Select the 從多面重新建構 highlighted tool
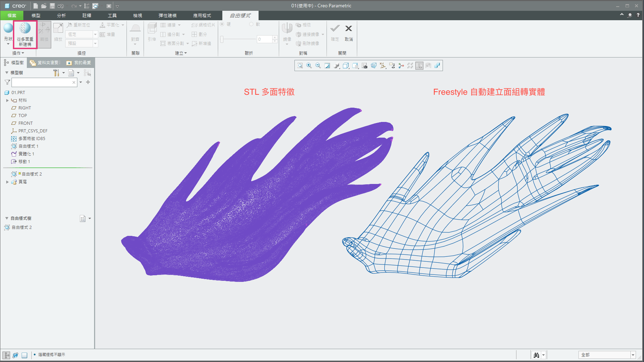This screenshot has width=644, height=362. click(24, 34)
